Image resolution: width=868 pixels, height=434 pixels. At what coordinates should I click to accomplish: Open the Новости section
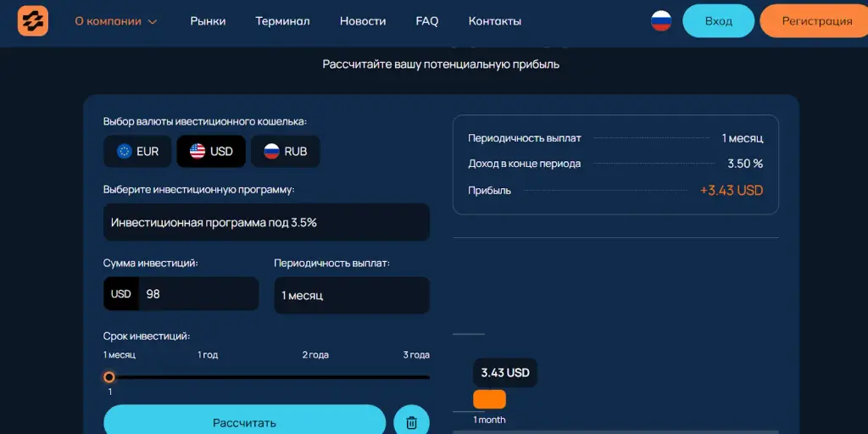tap(363, 21)
